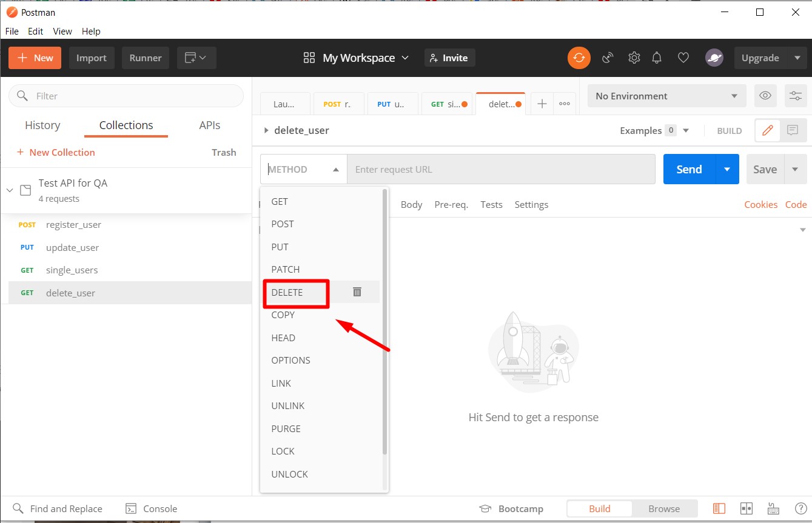Switch to Browse mode
812x523 pixels.
(663, 508)
